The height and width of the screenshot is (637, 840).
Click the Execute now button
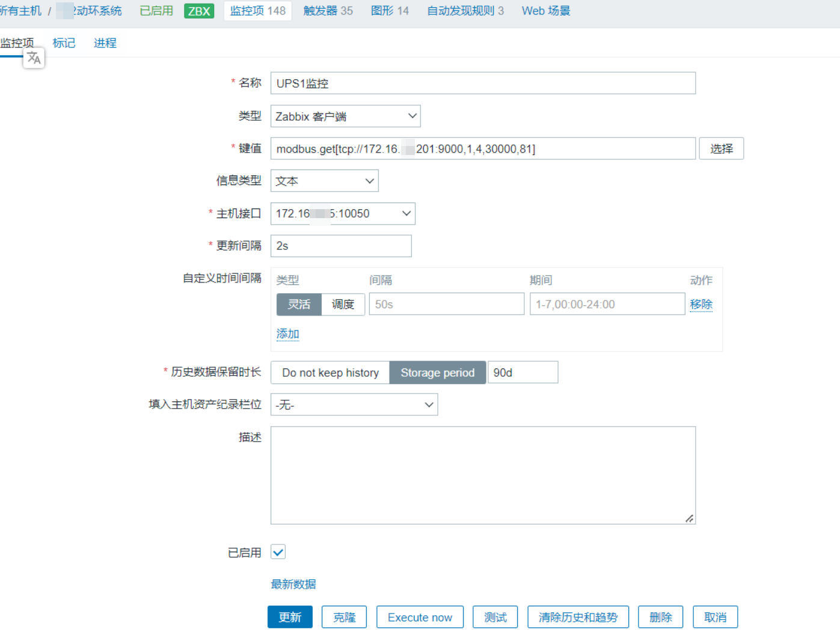(x=420, y=617)
